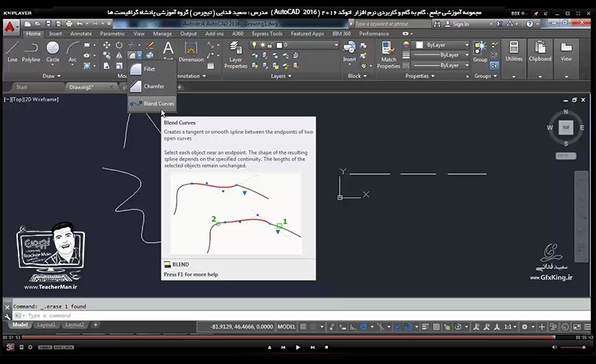Switch to the Layout1 tab
596x364 pixels.
pos(46,325)
